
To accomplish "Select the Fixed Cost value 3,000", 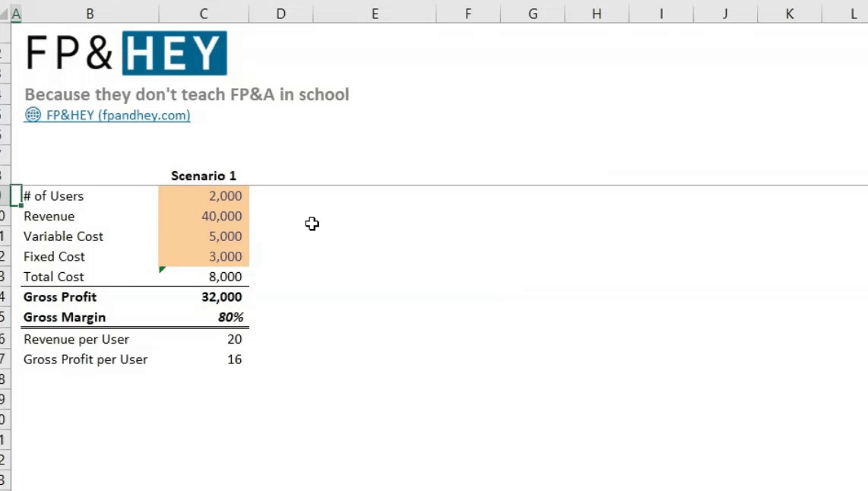I will 203,256.
